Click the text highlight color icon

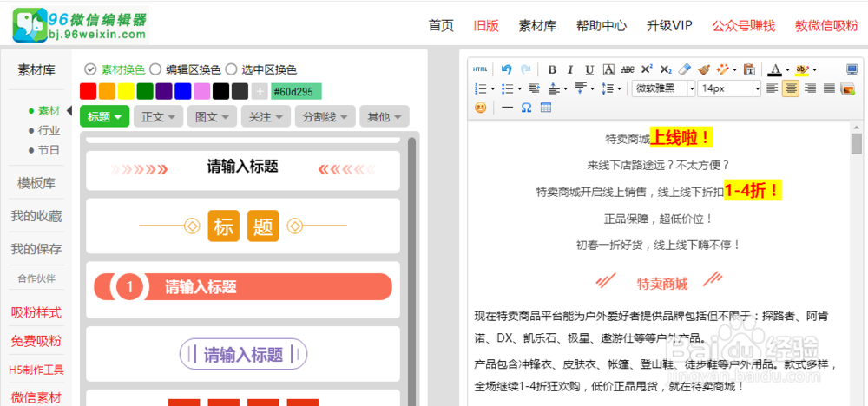[x=801, y=69]
